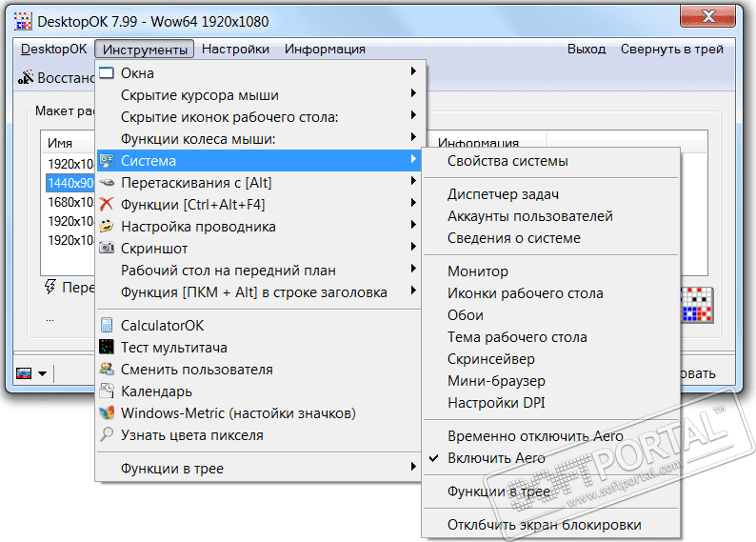Image resolution: width=756 pixels, height=542 pixels.
Task: Click the Система monitor icon
Action: (107, 161)
